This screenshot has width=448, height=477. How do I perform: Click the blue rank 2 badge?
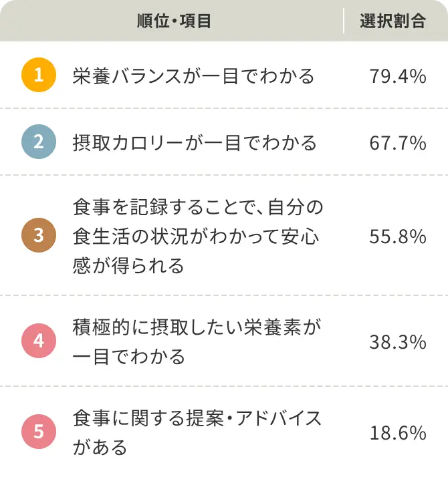39,142
